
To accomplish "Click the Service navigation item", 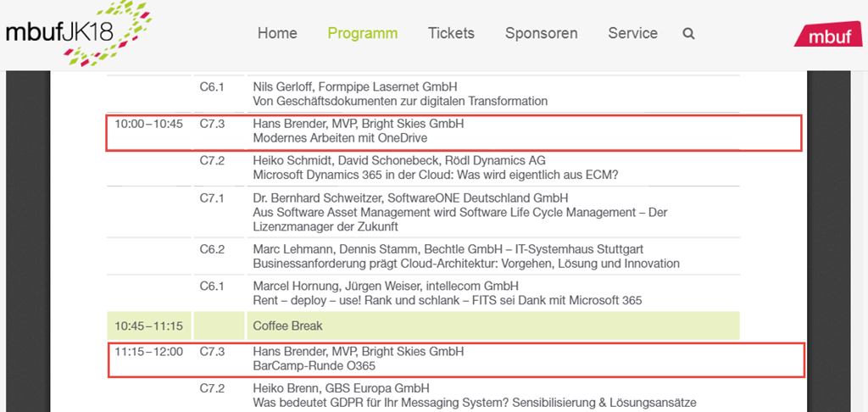I will pyautogui.click(x=632, y=34).
